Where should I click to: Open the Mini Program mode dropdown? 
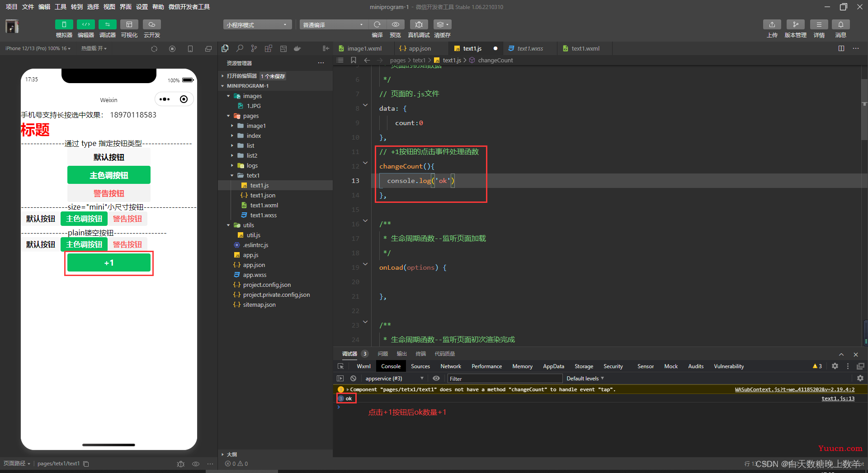(257, 25)
